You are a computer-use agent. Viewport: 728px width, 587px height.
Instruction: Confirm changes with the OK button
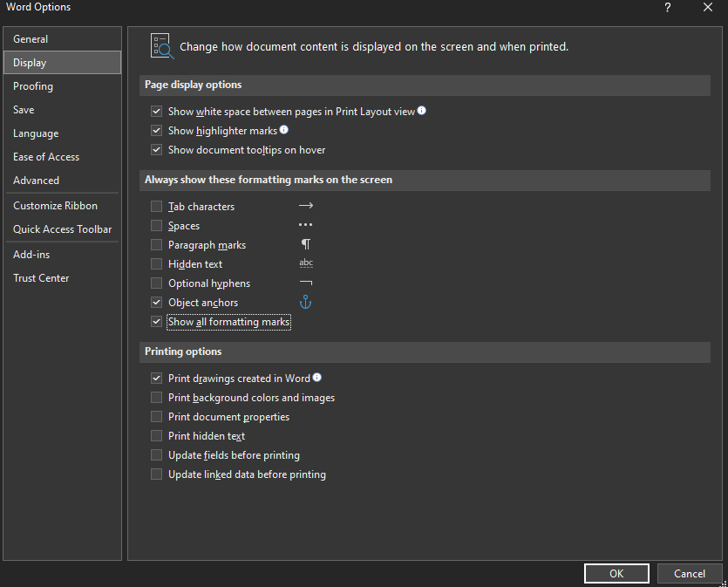616,574
